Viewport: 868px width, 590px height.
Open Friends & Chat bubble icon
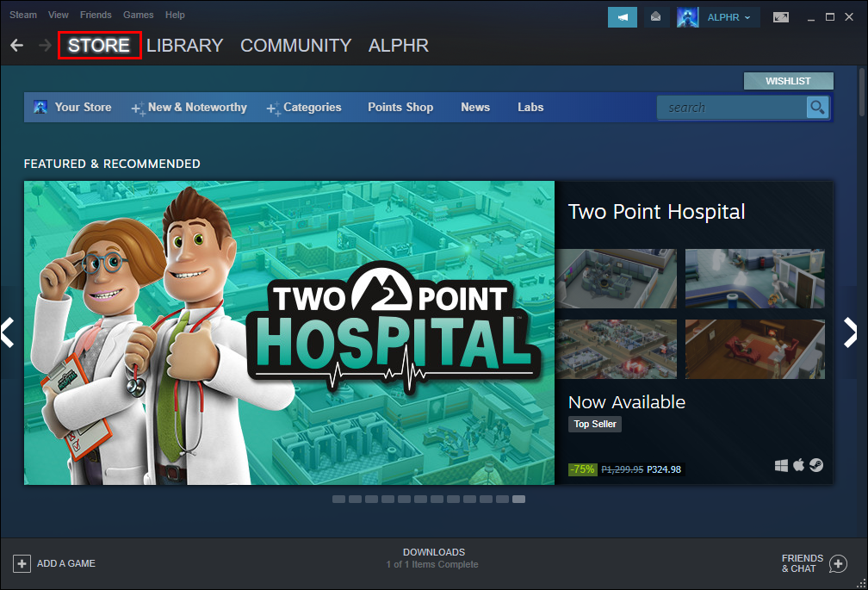(x=838, y=564)
